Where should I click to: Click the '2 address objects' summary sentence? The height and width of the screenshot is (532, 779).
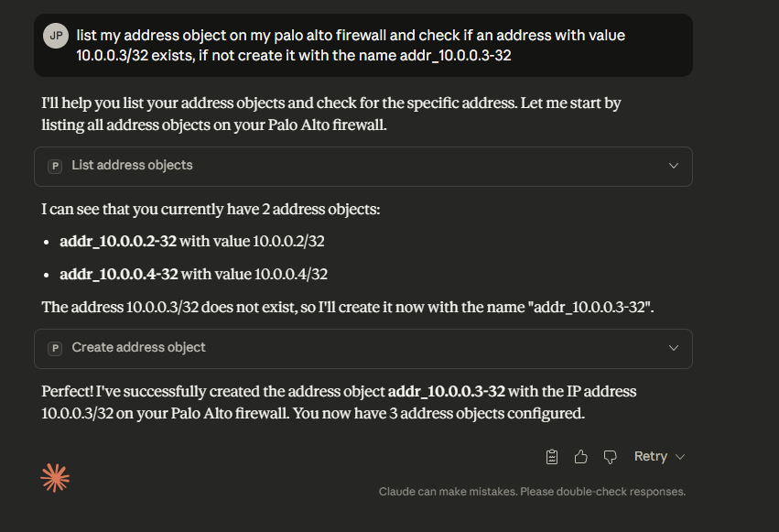click(210, 210)
